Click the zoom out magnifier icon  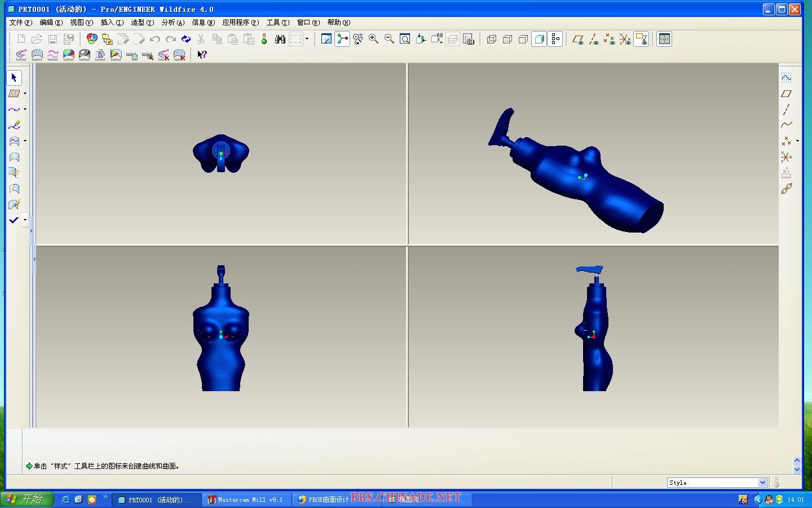coord(389,39)
